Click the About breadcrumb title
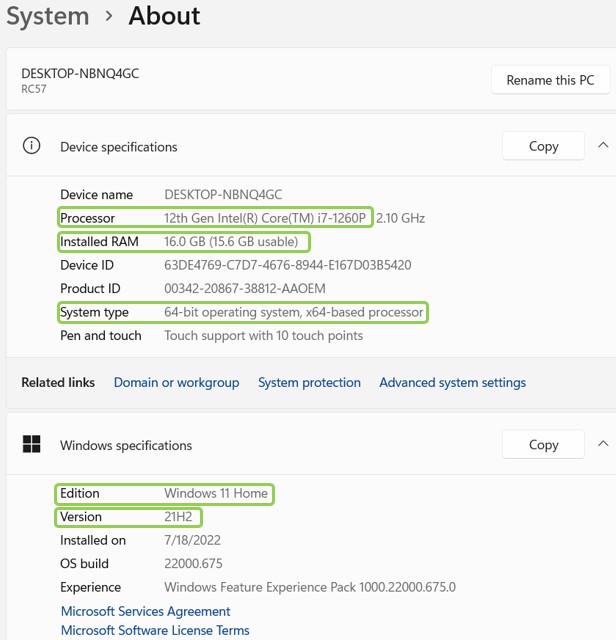 (164, 16)
